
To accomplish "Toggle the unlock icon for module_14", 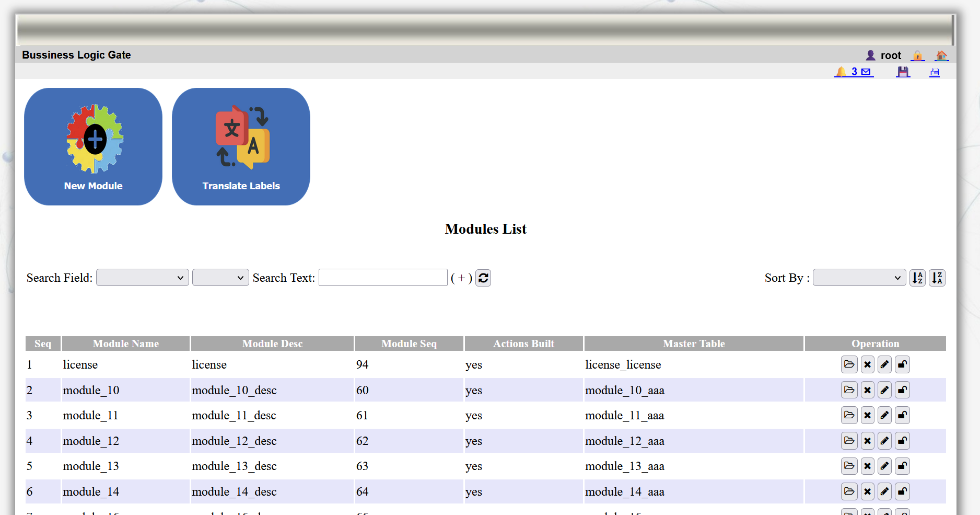I will click(x=902, y=491).
